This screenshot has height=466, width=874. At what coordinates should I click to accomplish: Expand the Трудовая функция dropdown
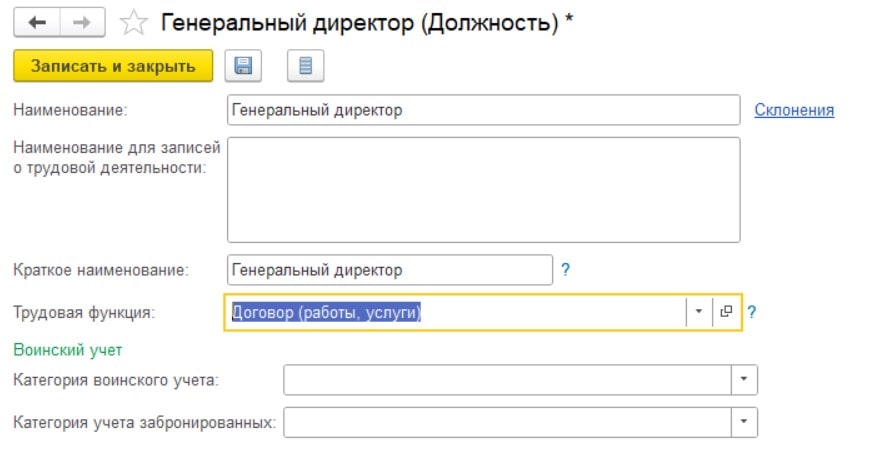pyautogui.click(x=698, y=312)
